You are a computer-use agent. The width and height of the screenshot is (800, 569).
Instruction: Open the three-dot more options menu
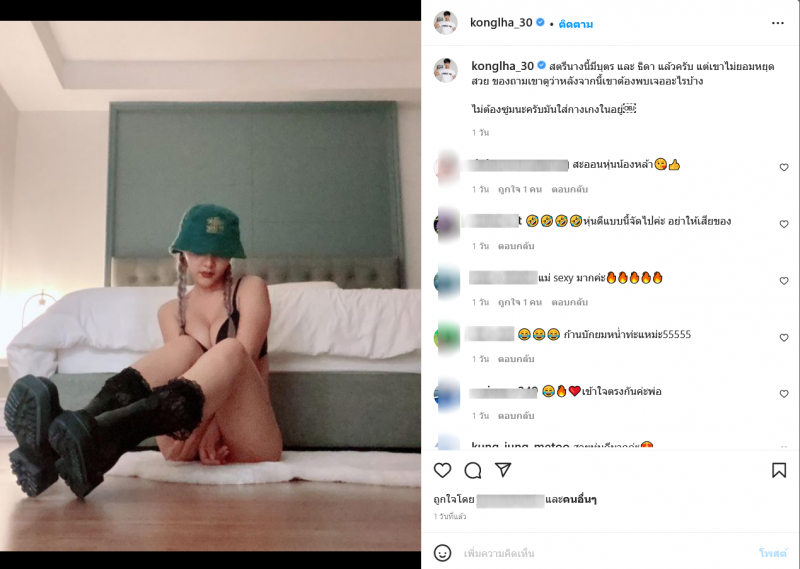click(x=778, y=23)
